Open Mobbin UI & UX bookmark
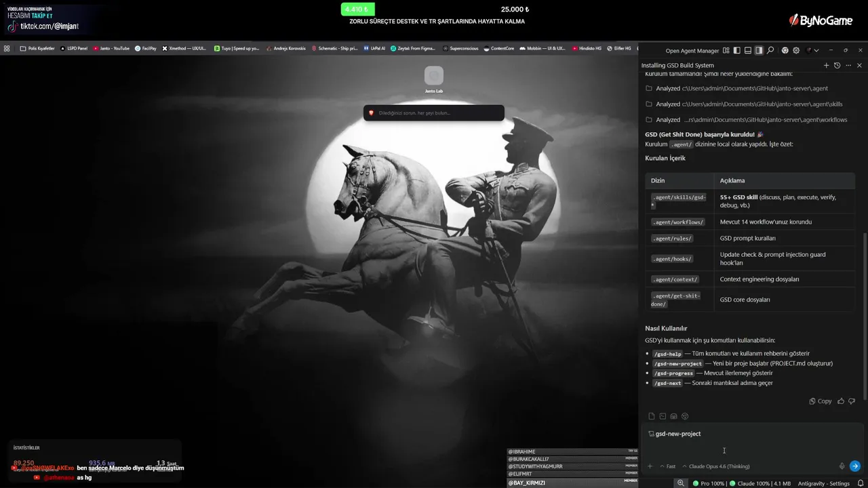The width and height of the screenshot is (868, 488). click(x=542, y=49)
